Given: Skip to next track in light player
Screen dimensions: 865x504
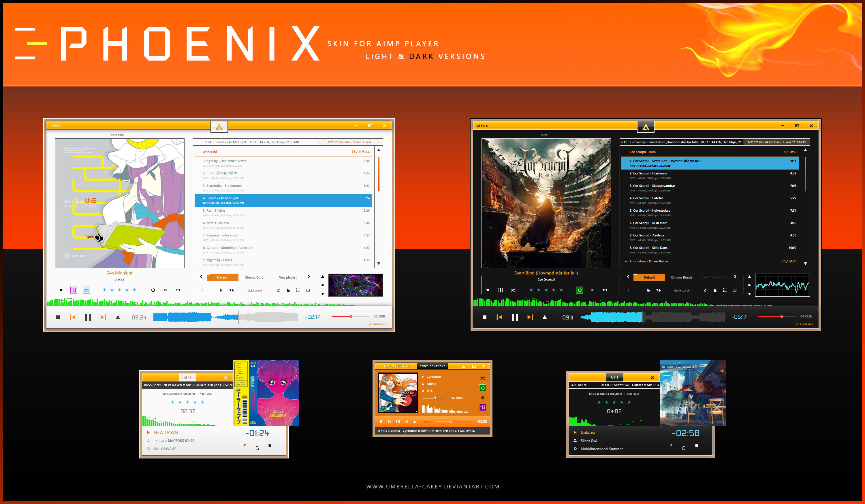Looking at the screenshot, I should (103, 317).
